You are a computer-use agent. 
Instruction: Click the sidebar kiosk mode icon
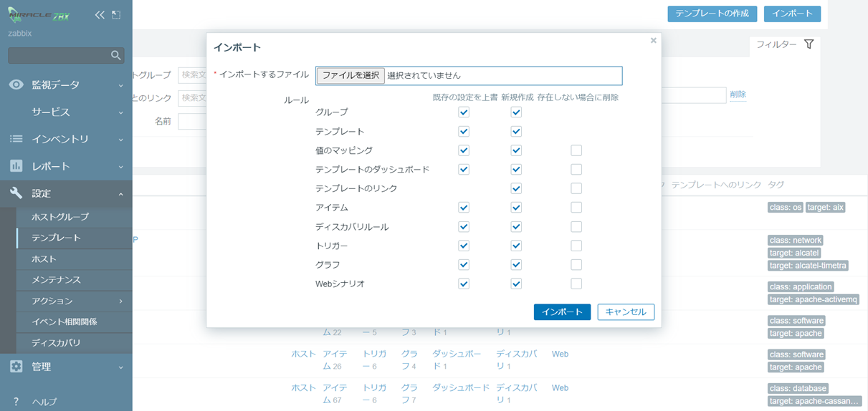116,15
